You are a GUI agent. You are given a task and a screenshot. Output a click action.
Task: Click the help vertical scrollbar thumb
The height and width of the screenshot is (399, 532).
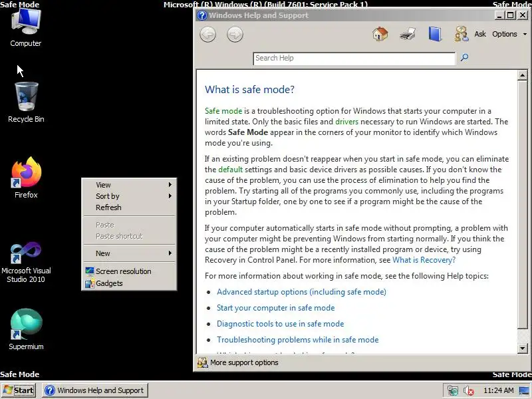[522, 204]
